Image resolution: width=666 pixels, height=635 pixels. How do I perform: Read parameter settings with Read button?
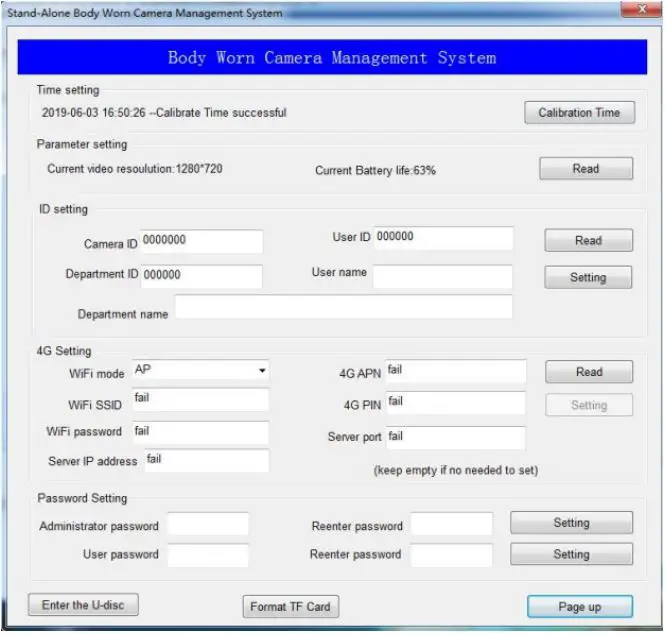click(x=586, y=169)
